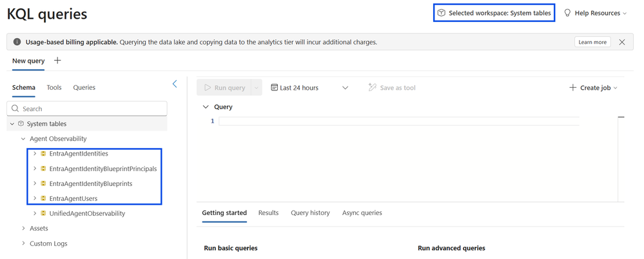
Task: Click inside the schema Search field
Action: tap(87, 109)
